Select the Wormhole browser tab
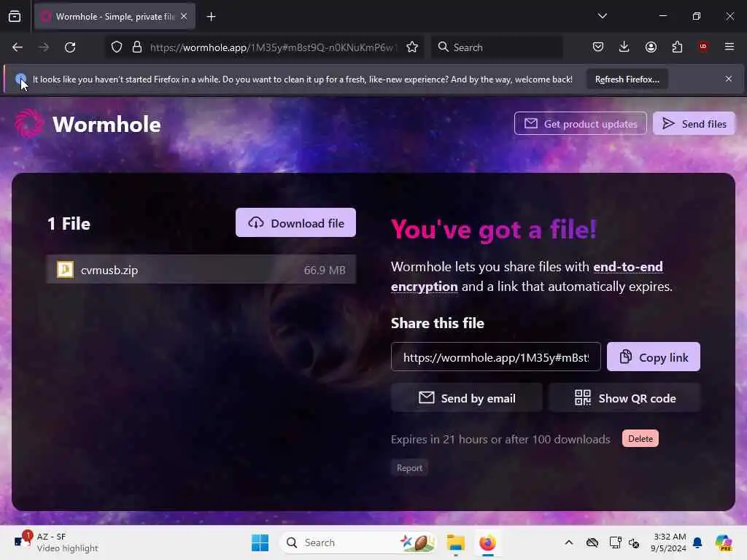Image resolution: width=747 pixels, height=560 pixels. coord(115,17)
